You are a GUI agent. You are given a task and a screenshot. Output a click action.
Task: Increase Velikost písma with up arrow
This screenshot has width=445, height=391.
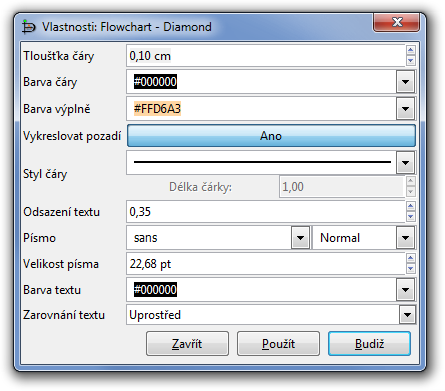pos(411,258)
